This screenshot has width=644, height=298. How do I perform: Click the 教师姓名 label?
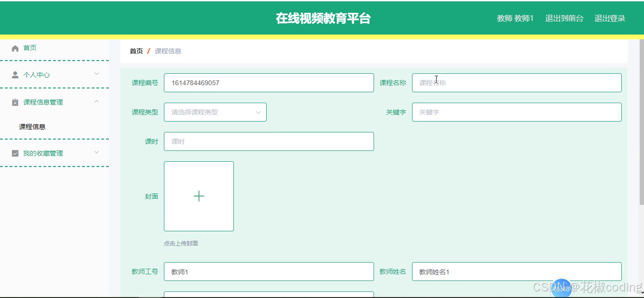coord(393,272)
